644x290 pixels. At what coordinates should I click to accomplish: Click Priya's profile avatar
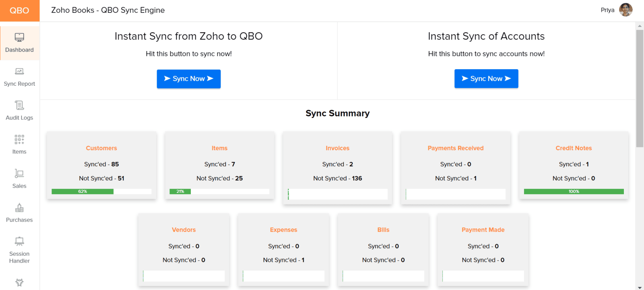tap(626, 10)
